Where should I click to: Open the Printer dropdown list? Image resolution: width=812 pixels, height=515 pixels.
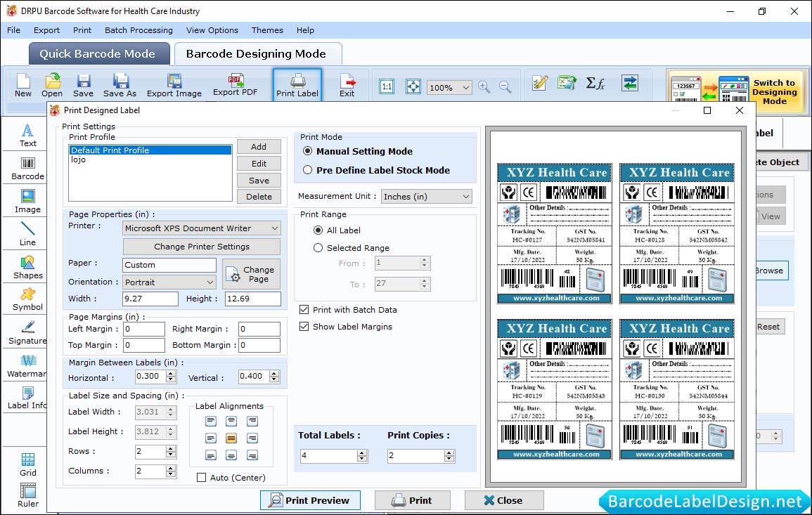tap(202, 228)
